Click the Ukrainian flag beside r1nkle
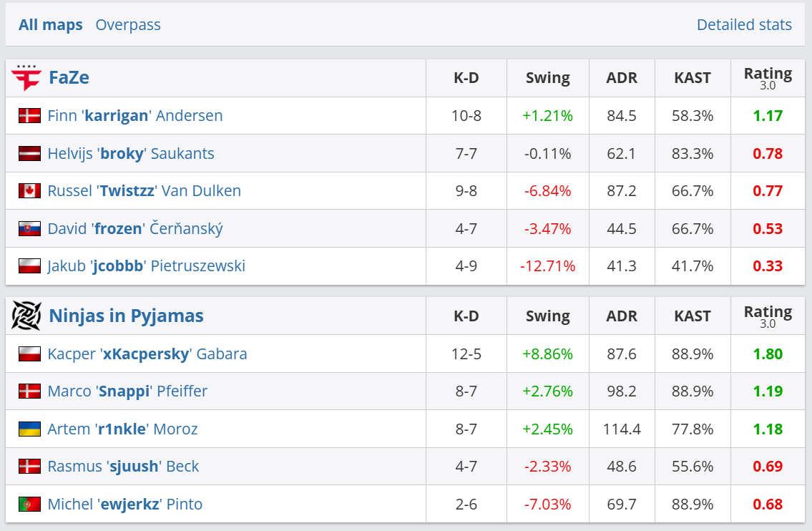 29,429
